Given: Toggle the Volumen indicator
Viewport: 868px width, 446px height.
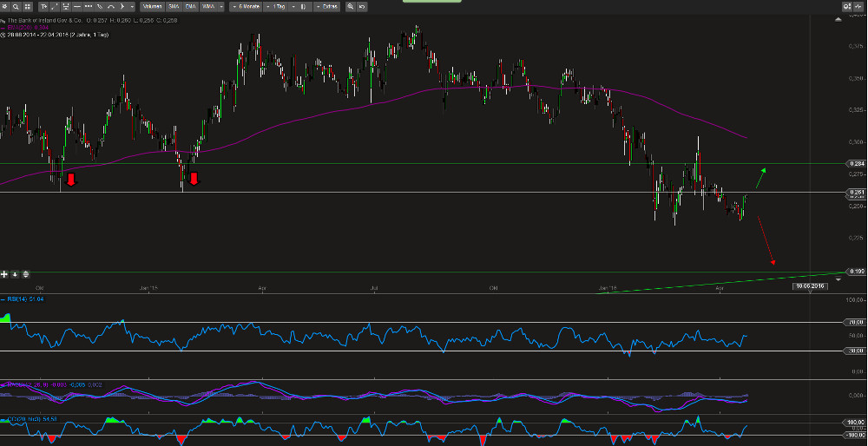Looking at the screenshot, I should (x=152, y=7).
